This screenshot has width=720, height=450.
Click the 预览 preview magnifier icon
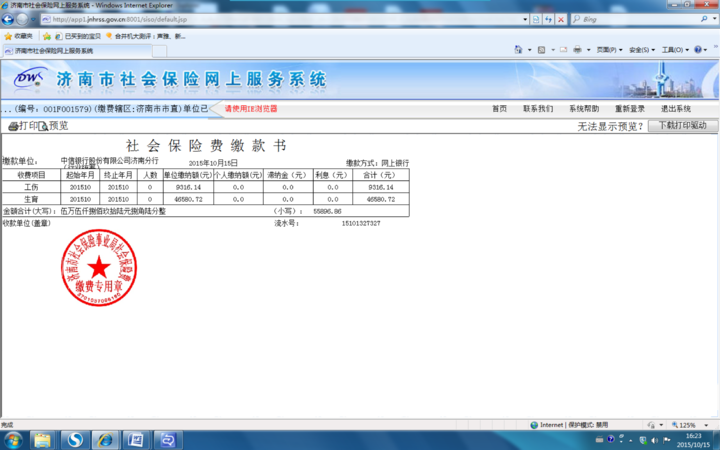(x=43, y=126)
